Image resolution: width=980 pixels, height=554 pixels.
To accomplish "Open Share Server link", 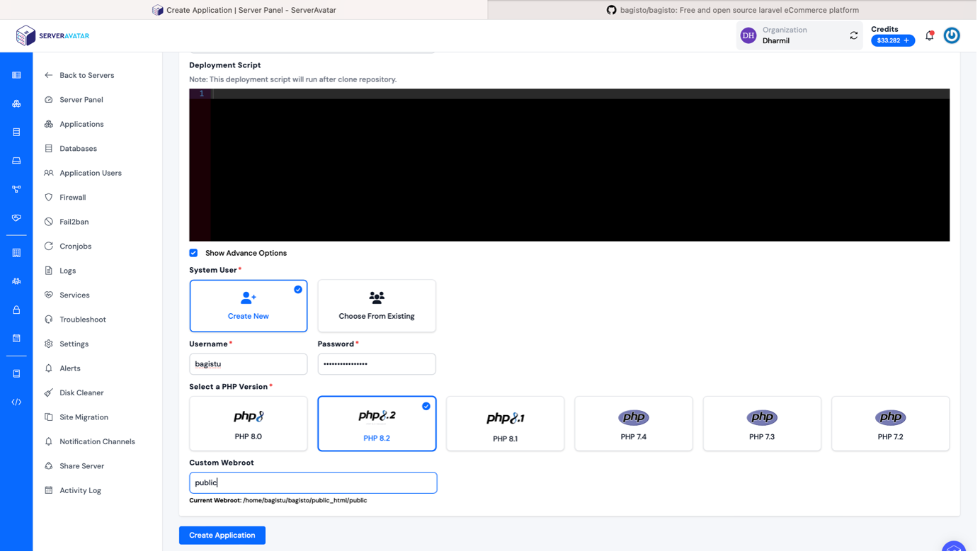I will click(82, 468).
